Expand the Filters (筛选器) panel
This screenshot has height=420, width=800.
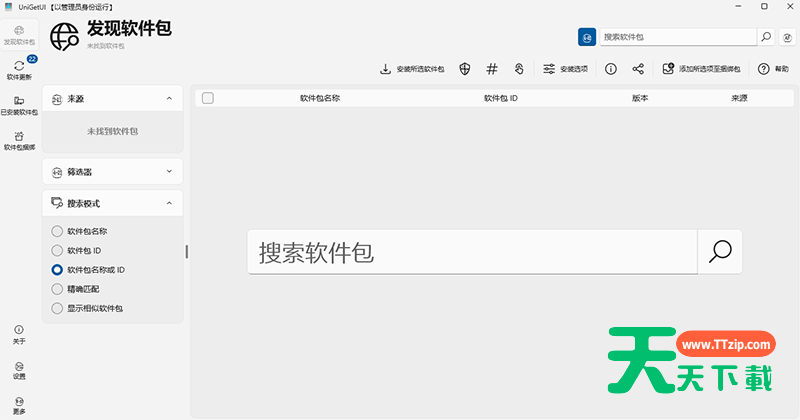[113, 171]
